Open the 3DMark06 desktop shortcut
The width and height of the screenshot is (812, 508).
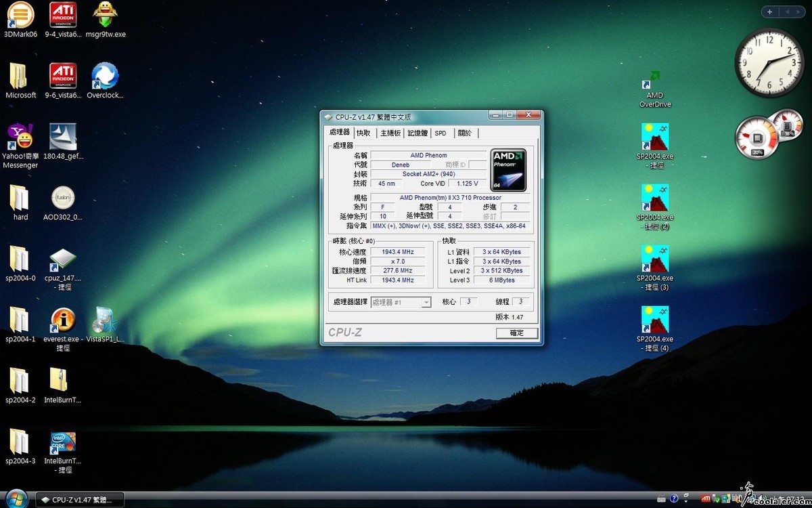click(20, 19)
